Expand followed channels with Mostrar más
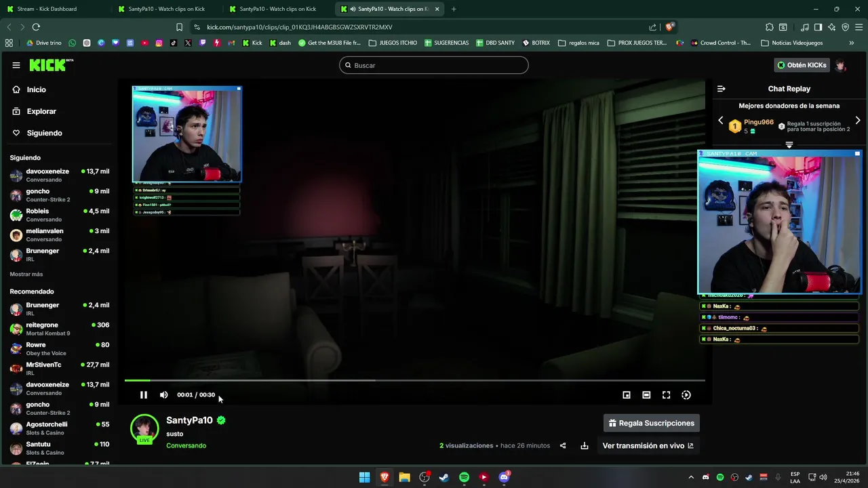The width and height of the screenshot is (868, 488). point(26,274)
